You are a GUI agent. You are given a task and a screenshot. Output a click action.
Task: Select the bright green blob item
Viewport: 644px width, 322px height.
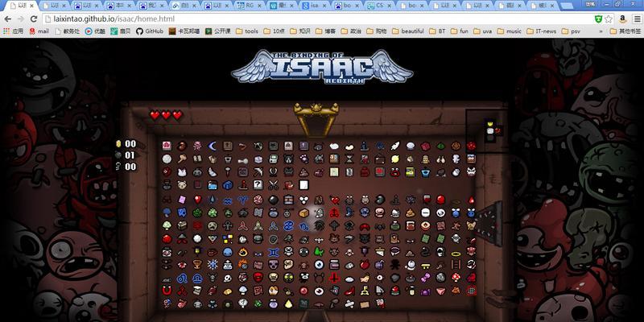[319, 252]
